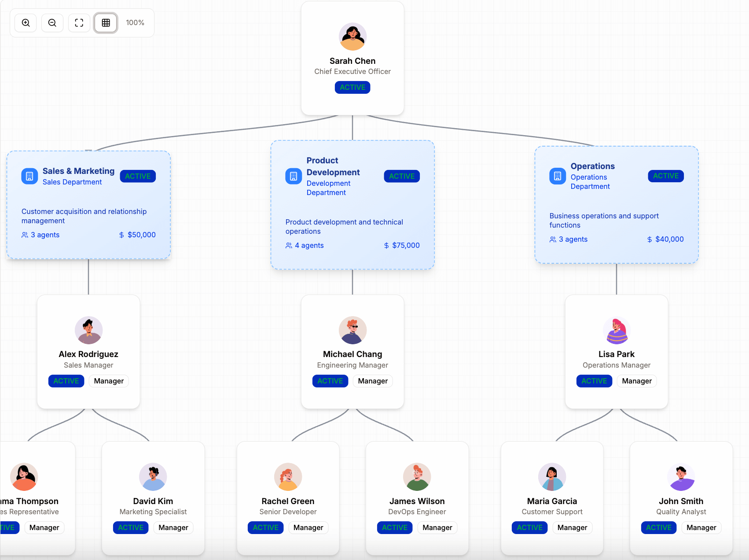This screenshot has height=560, width=749.
Task: Click the ACTIVE label on Maria Garcia's card
Action: [x=529, y=527]
